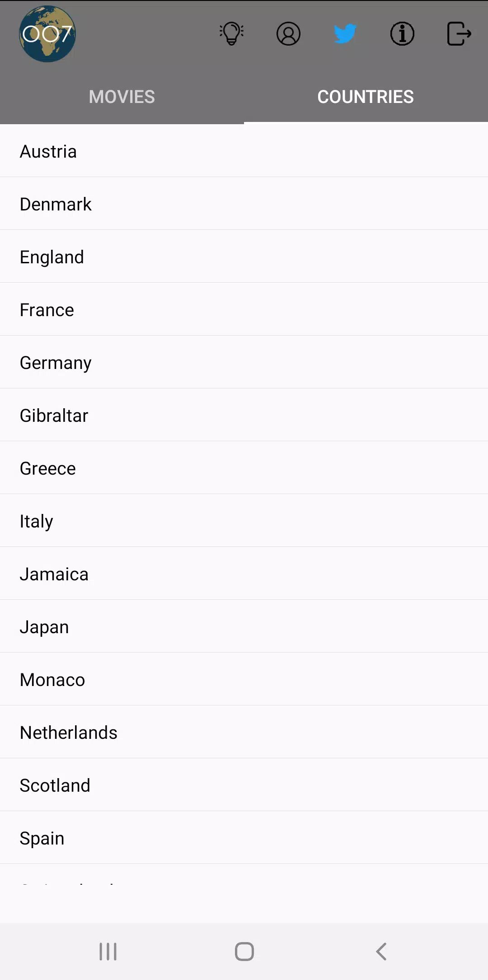
Task: Tap the logout exit icon
Action: (459, 34)
